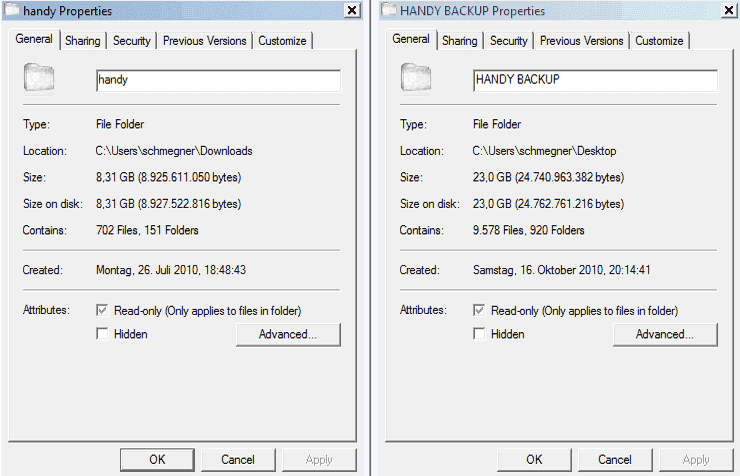Click the handy folder name field
Image resolution: width=740 pixels, height=476 pixels.
(218, 80)
